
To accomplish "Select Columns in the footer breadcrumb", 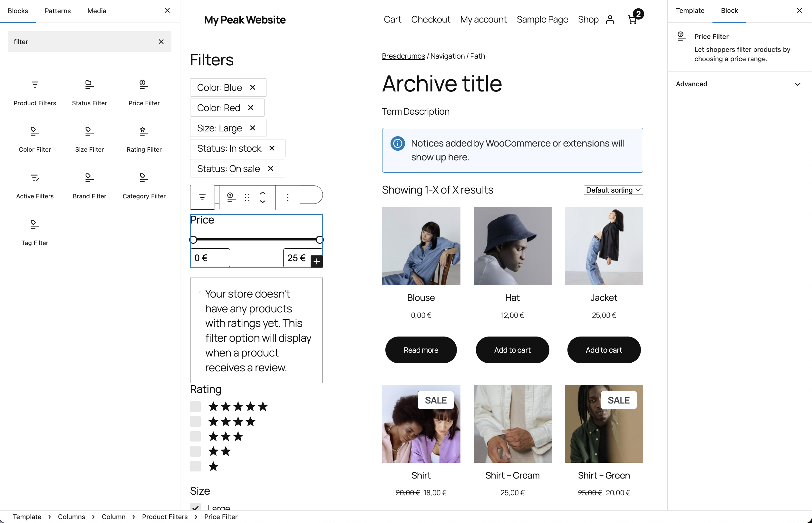I will tap(71, 517).
